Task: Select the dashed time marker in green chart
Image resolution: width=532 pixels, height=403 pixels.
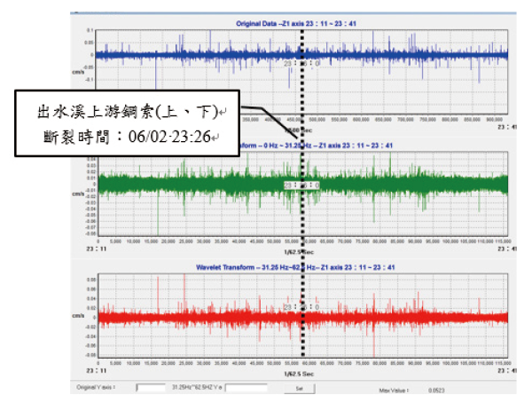Action: click(x=303, y=213)
